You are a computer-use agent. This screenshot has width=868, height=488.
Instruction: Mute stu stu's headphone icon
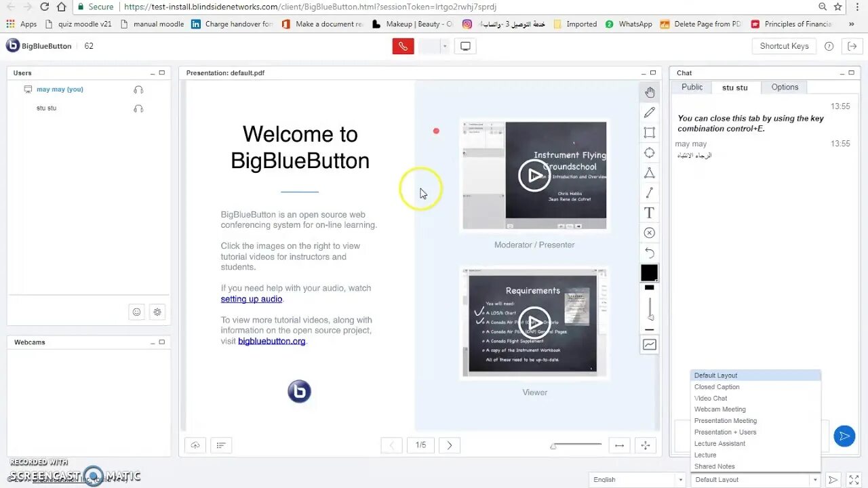(x=138, y=108)
